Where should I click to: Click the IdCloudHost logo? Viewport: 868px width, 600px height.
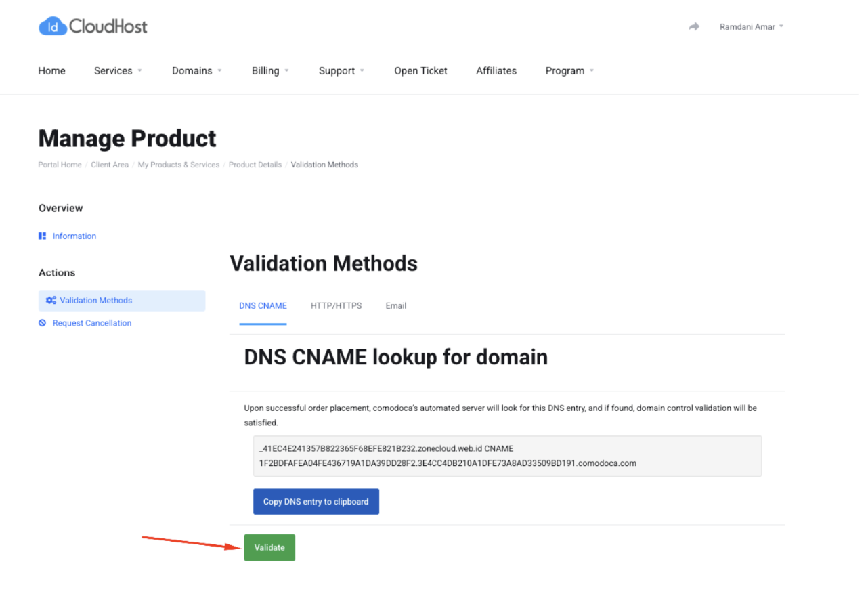[93, 26]
